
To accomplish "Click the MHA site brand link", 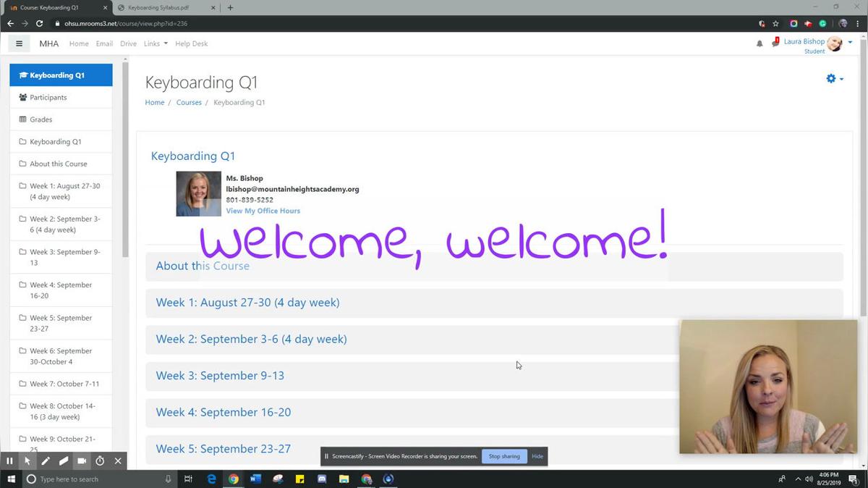I will pyautogui.click(x=49, y=43).
